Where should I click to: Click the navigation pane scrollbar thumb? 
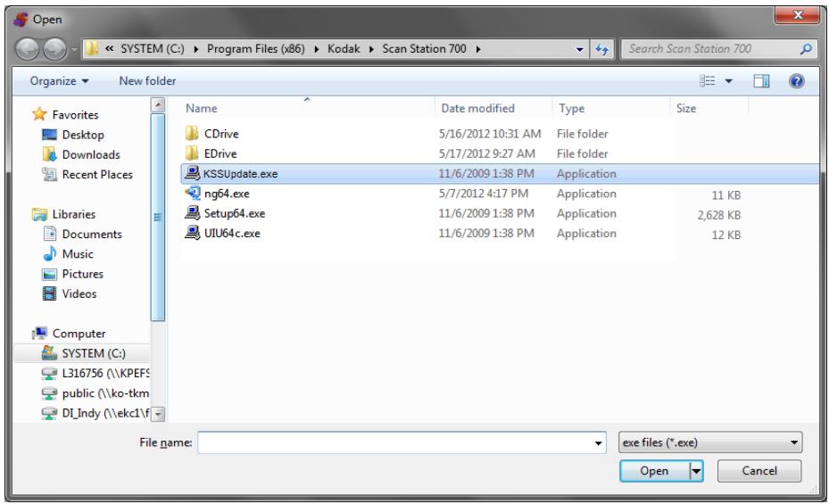pyautogui.click(x=158, y=217)
